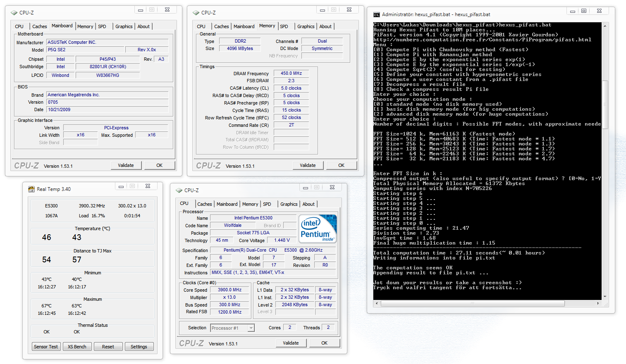
Task: Click the Intel Pentium E5300 name field
Action: [253, 218]
